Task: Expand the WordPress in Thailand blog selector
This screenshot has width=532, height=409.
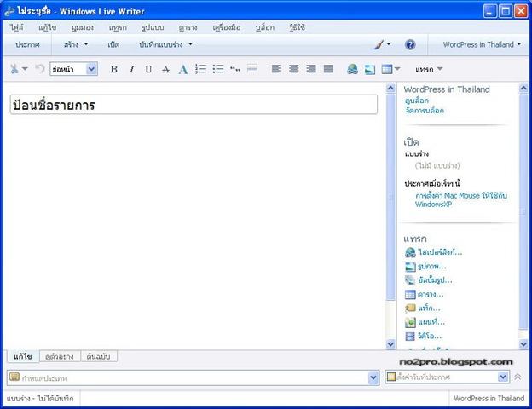Action: pos(482,44)
